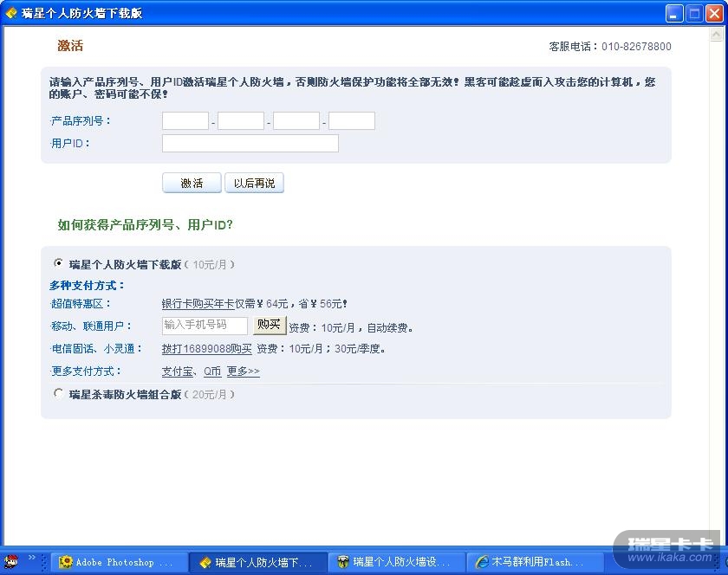728x575 pixels.
Task: Click the quick launch mascot icon in taskbar
Action: (11, 562)
